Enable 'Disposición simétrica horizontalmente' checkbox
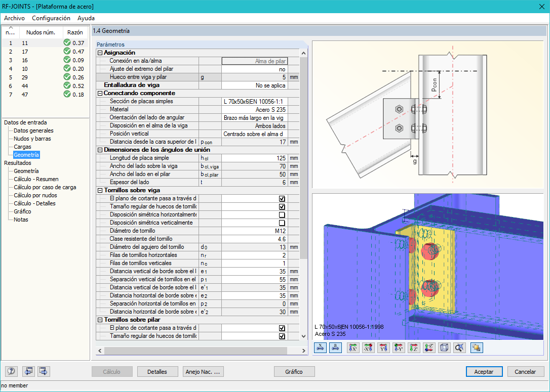This screenshot has width=550, height=392. click(282, 215)
